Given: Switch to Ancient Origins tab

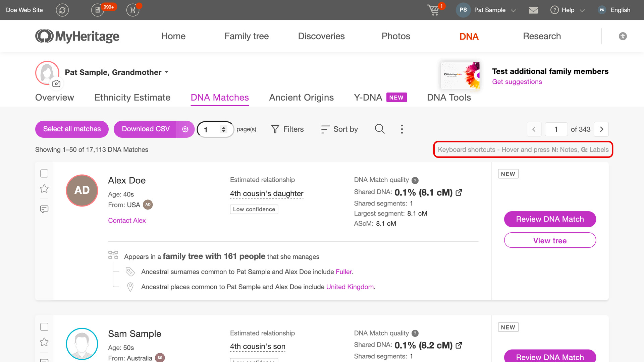Looking at the screenshot, I should coord(301,98).
